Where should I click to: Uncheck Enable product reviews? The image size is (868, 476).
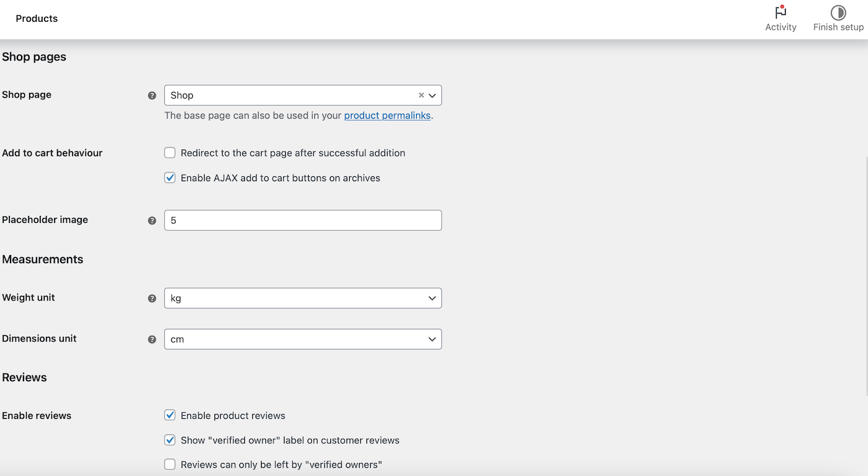coord(169,415)
